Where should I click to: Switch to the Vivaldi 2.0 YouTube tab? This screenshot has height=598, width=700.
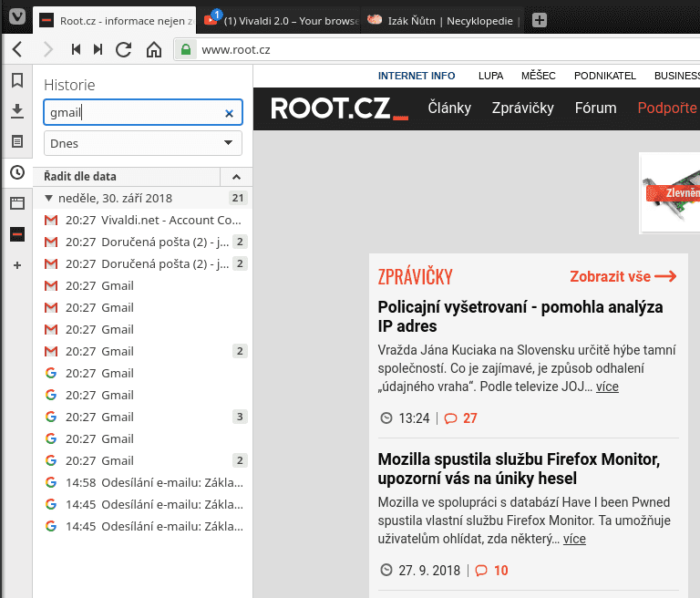(279, 21)
